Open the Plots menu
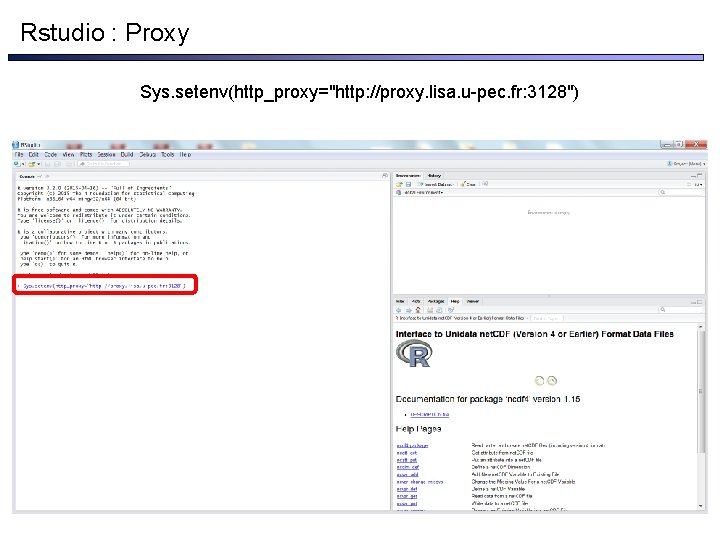 tap(86, 155)
